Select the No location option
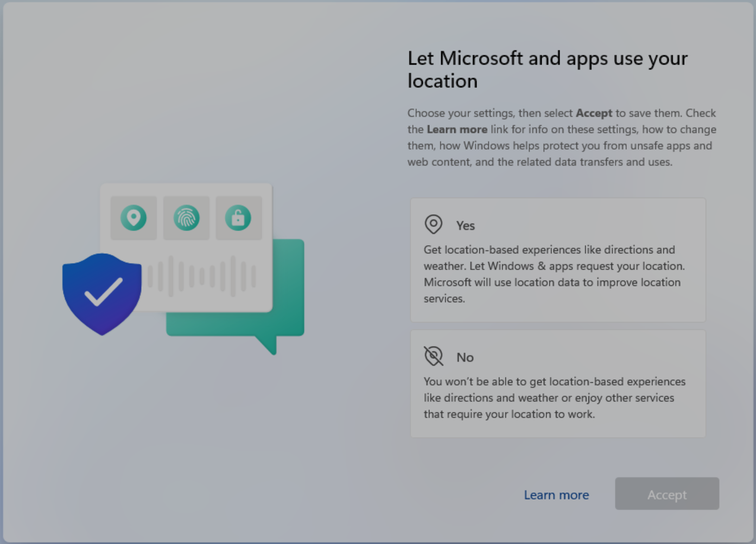The image size is (756, 544). coord(558,383)
